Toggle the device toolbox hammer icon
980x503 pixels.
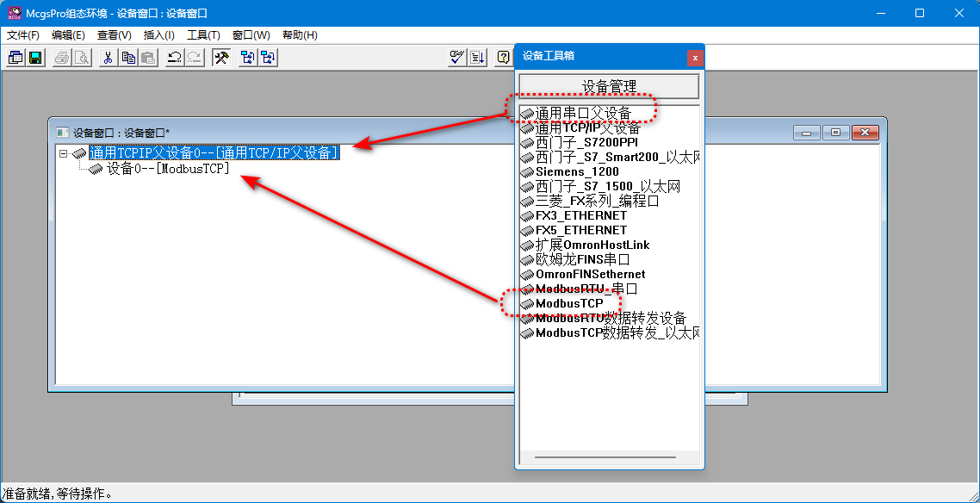tap(221, 58)
